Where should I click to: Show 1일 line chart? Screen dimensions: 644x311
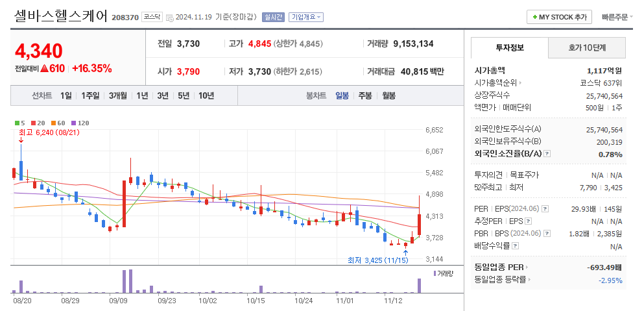tap(66, 96)
